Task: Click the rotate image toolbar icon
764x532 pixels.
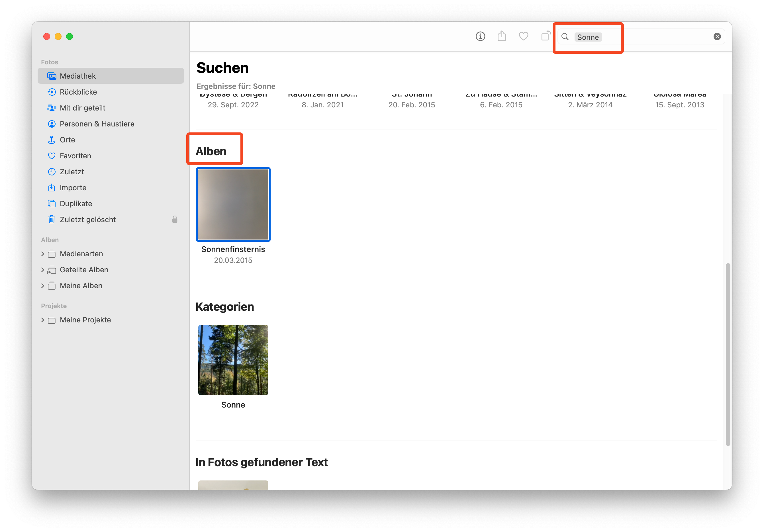Action: 546,36
